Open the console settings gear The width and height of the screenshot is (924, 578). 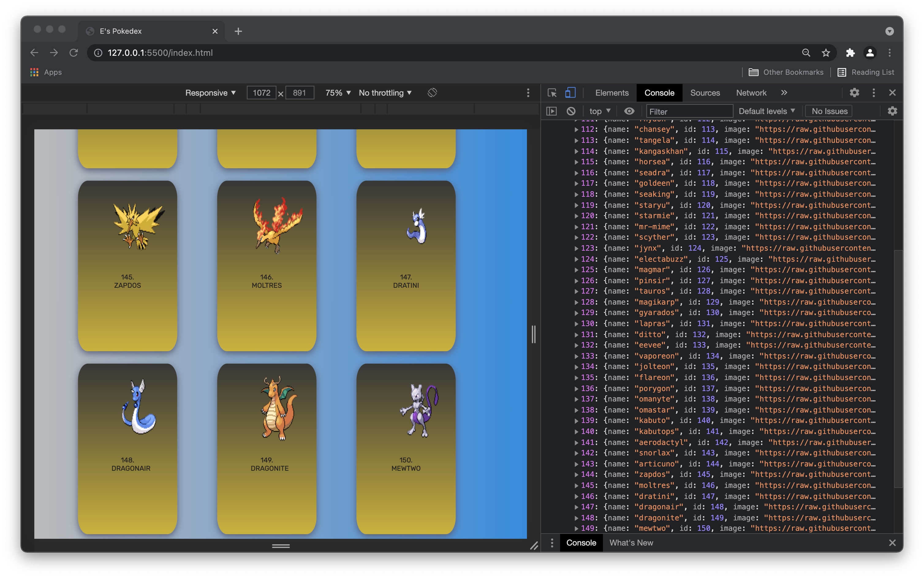[892, 111]
